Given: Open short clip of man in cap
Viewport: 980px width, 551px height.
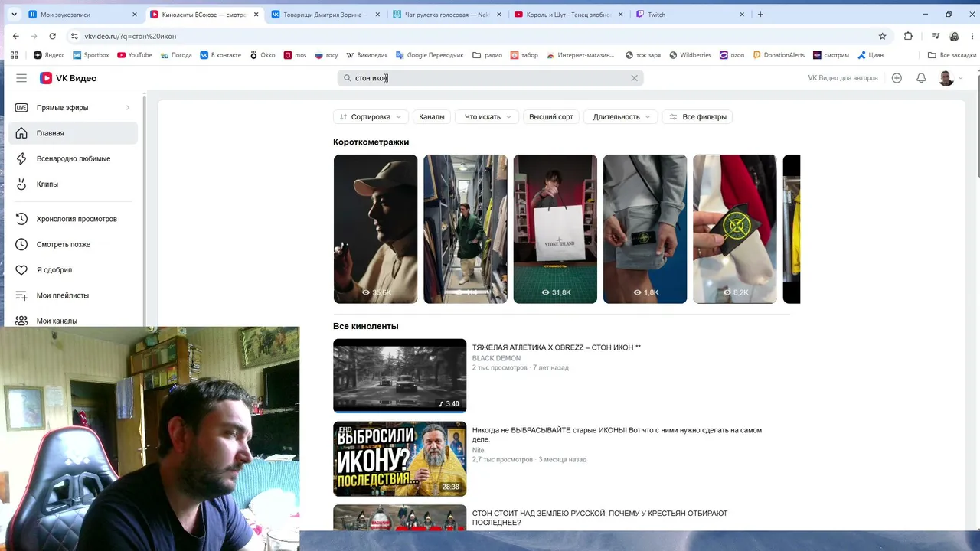Looking at the screenshot, I should 375,229.
